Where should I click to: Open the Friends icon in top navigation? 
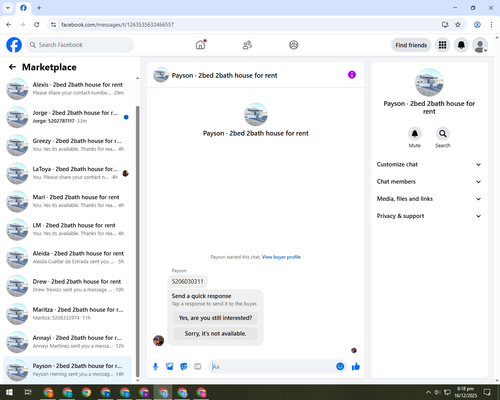[x=247, y=45]
